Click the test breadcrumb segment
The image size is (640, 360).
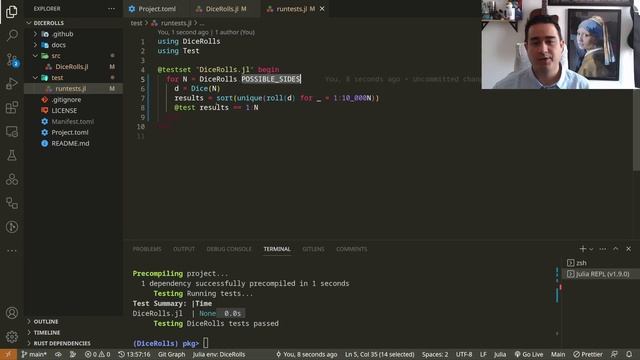click(x=136, y=23)
